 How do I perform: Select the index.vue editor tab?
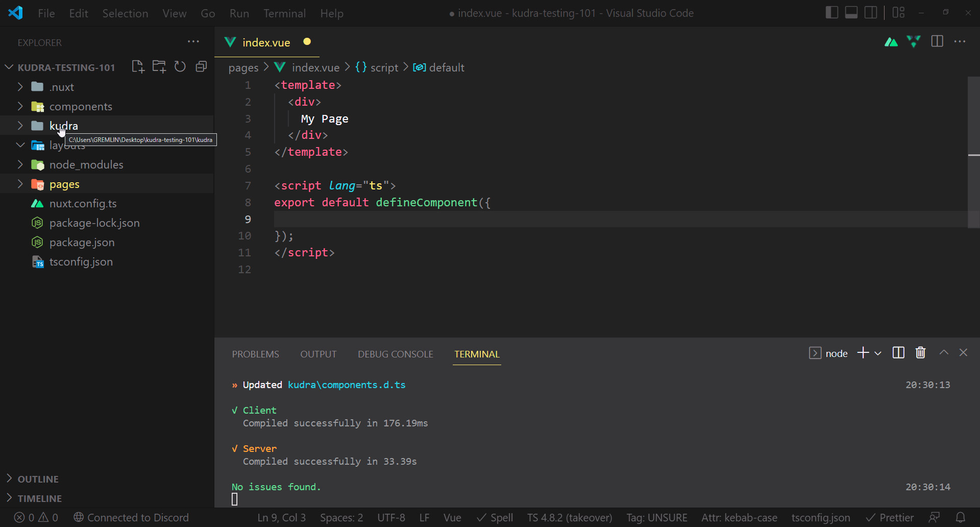coord(266,42)
